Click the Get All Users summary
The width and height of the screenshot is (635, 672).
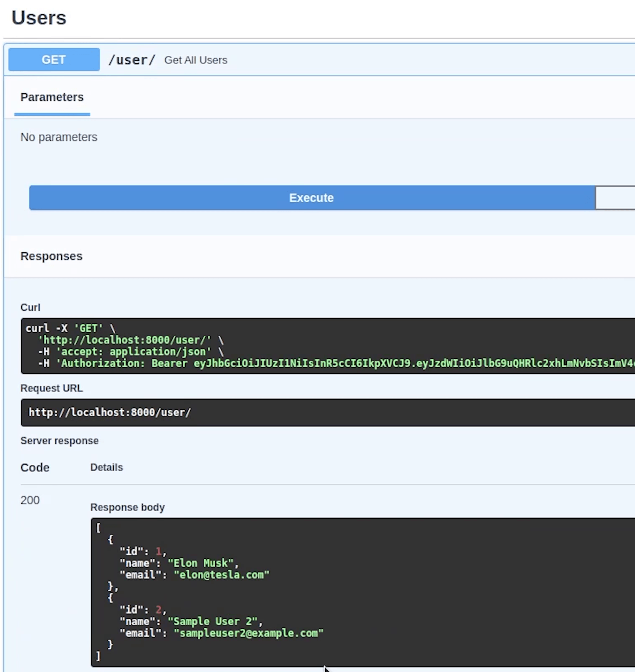[x=196, y=60]
